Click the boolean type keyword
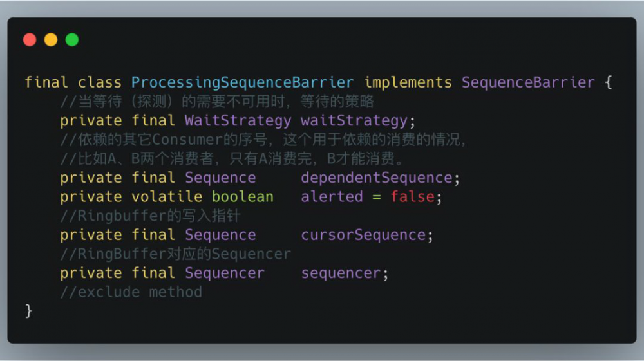This screenshot has width=644, height=361. pyautogui.click(x=243, y=197)
